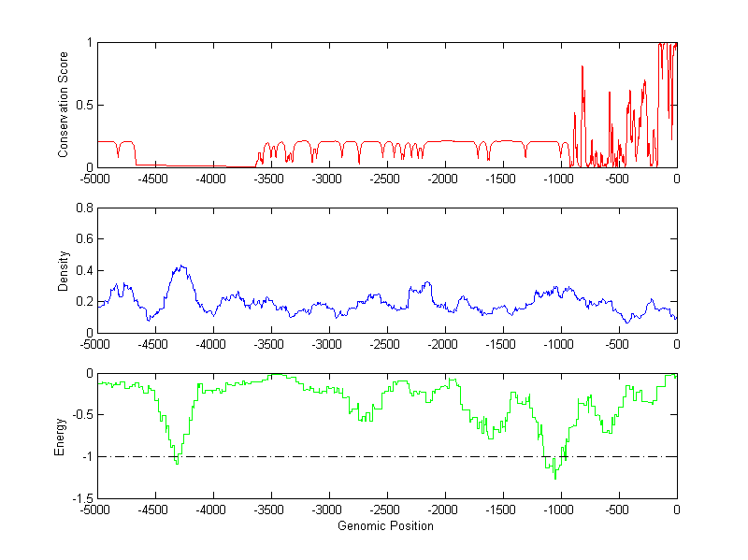Click the tall red spike near -800

(x=583, y=67)
